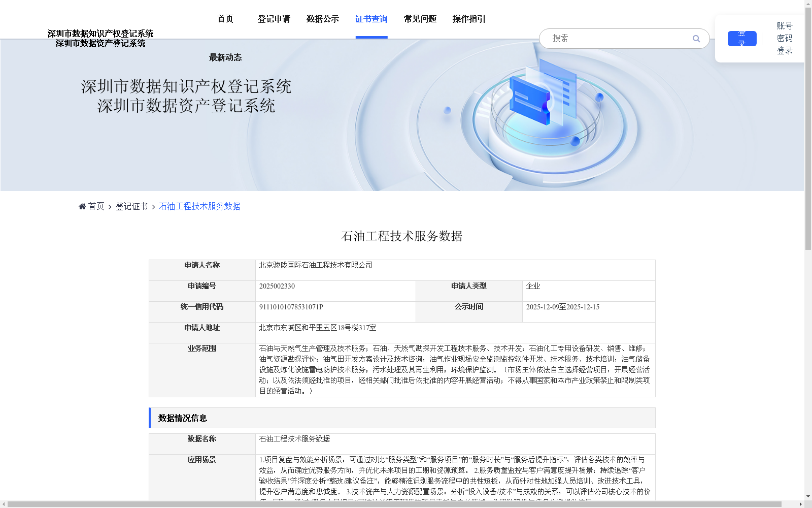This screenshot has height=508, width=812.
Task: Open the 登记申请 menu item
Action: (x=274, y=19)
